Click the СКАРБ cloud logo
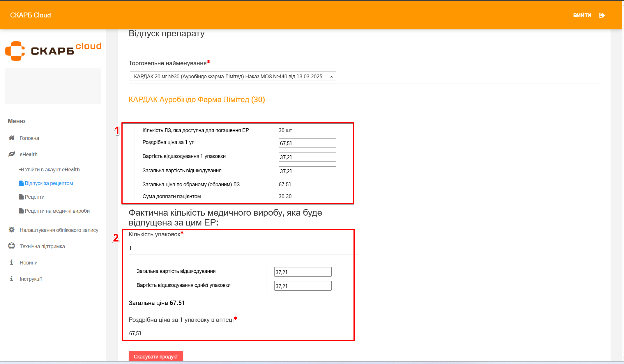Image resolution: width=624 pixels, height=364 pixels. (x=53, y=51)
